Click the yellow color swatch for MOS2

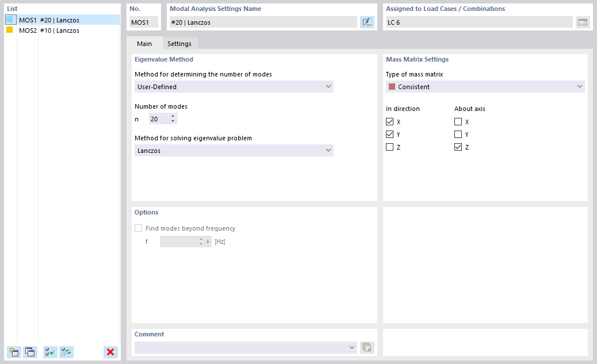point(9,30)
